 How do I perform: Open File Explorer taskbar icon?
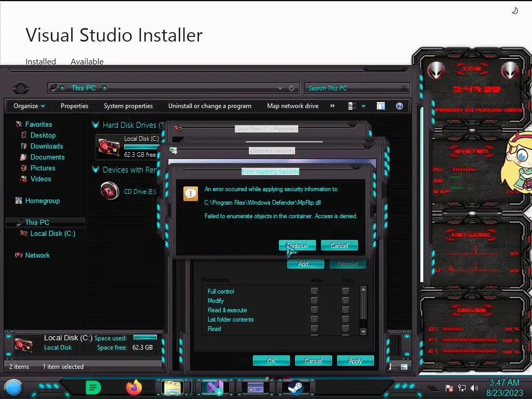pos(172,388)
